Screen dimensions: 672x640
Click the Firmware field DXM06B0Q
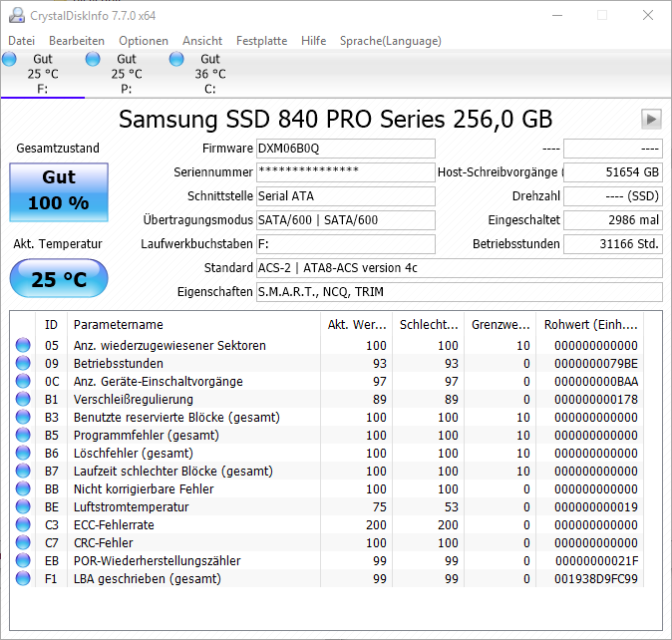(x=346, y=149)
